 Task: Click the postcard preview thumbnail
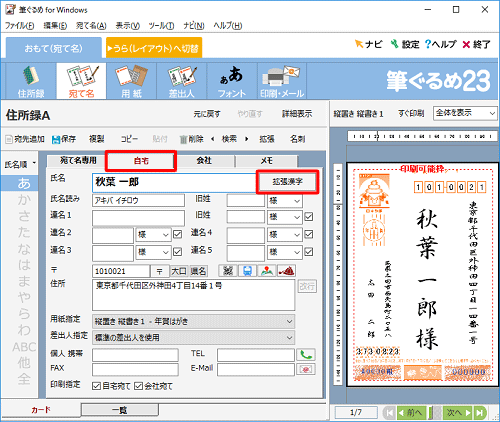[423, 274]
